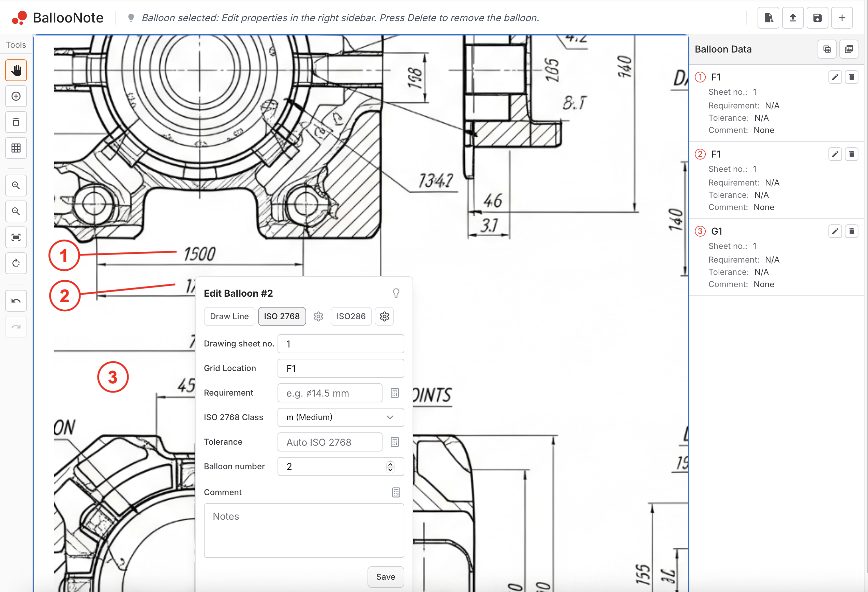868x592 pixels.
Task: Toggle the ISO 2768 standard button
Action: click(282, 317)
